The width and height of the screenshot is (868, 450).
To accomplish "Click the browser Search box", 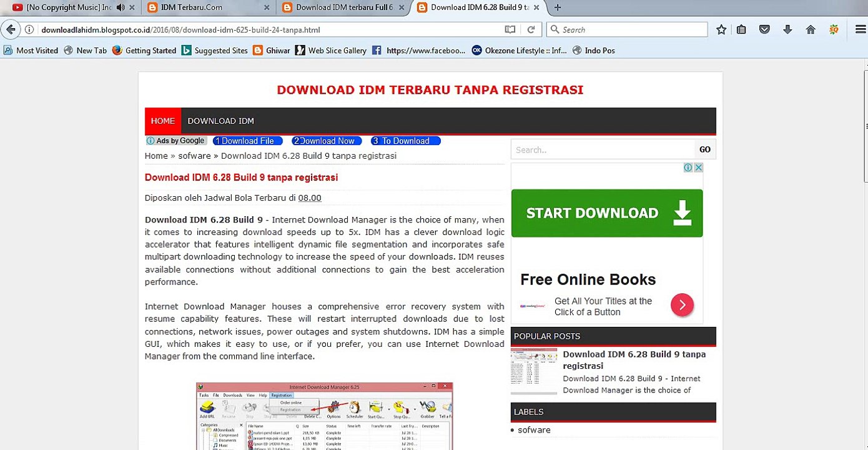I will 627,29.
